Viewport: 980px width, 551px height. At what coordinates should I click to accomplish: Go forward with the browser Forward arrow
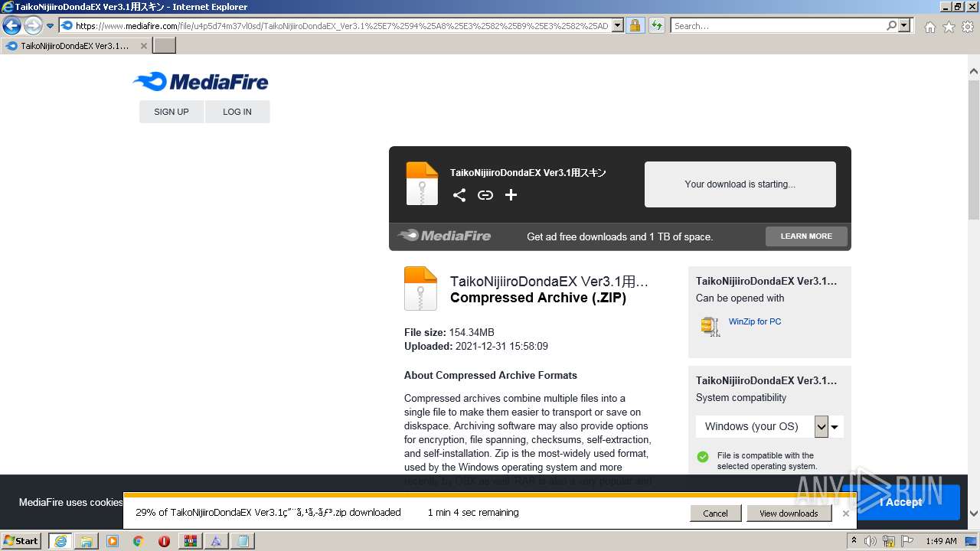pyautogui.click(x=32, y=26)
